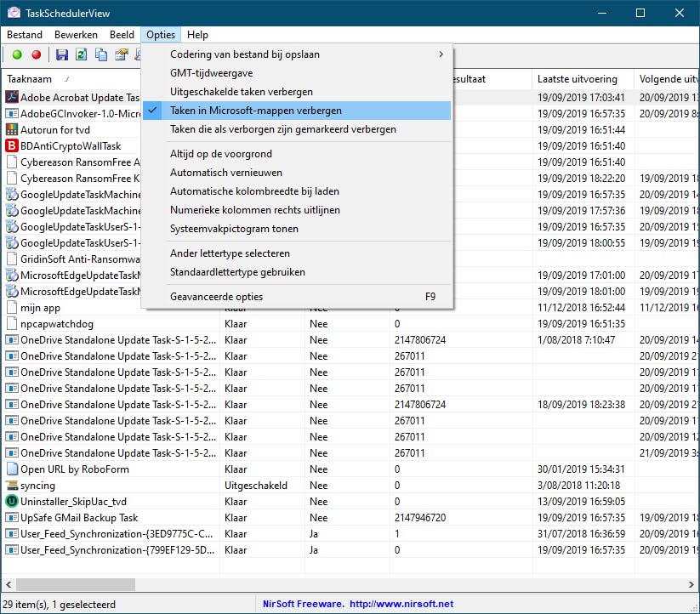Enable GMT-tijdweergave option

click(x=297, y=73)
